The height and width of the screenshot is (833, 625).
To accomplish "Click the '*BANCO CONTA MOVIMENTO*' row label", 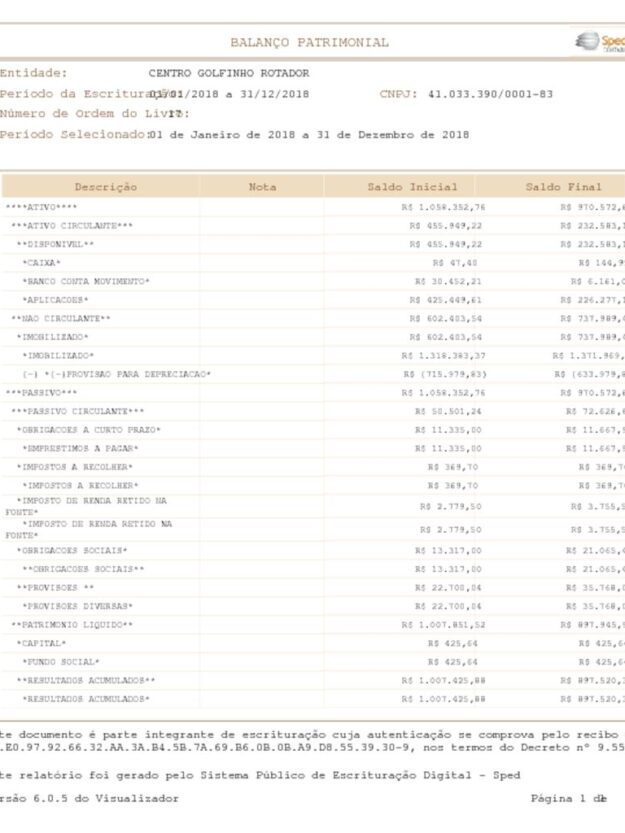I will (86, 282).
